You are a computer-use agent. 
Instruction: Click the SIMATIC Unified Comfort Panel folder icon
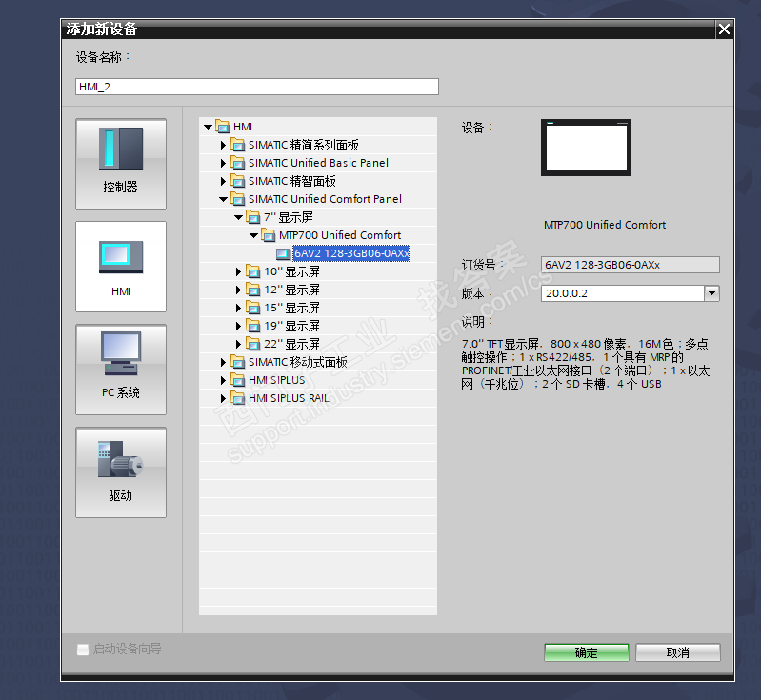point(238,199)
